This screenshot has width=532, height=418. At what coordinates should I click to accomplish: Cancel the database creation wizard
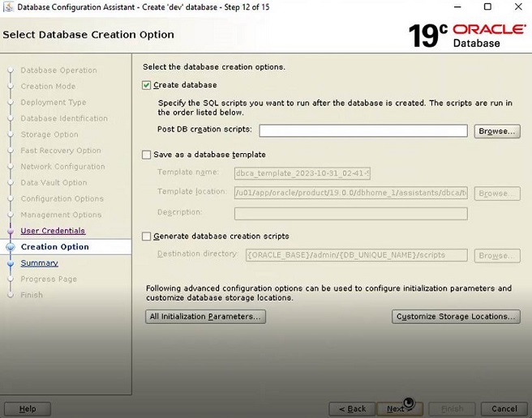(504, 409)
